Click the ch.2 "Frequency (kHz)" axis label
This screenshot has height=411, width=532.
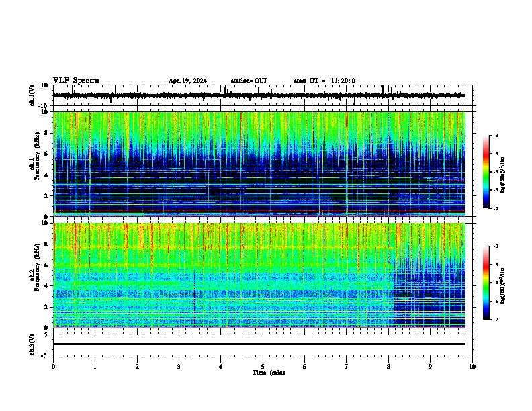pyautogui.click(x=37, y=267)
